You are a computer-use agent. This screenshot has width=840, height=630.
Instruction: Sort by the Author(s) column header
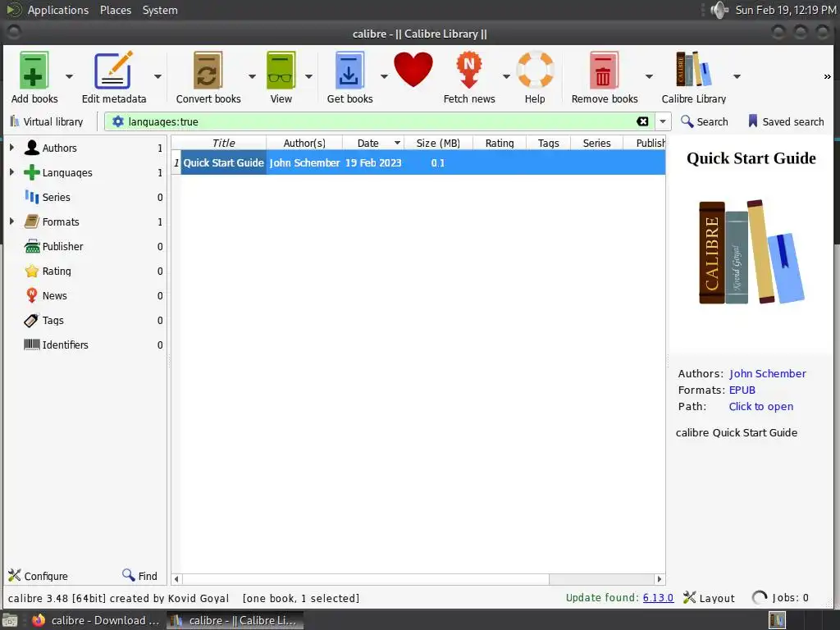tap(304, 143)
